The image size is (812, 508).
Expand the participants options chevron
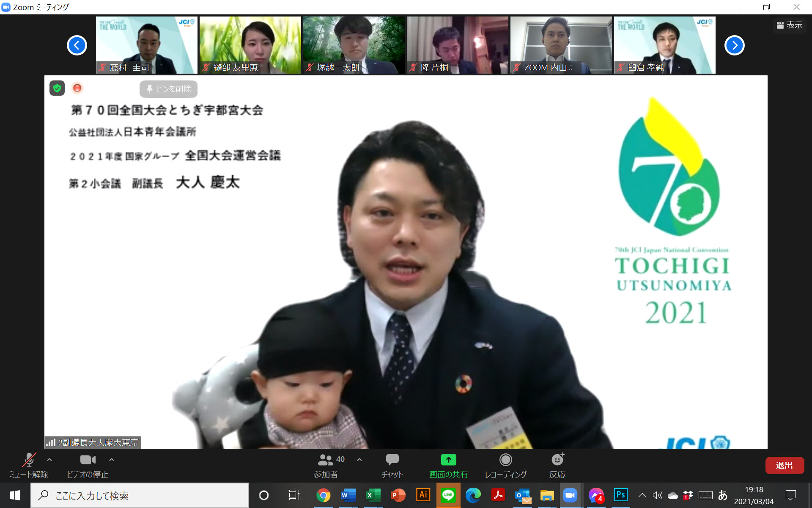tap(359, 460)
